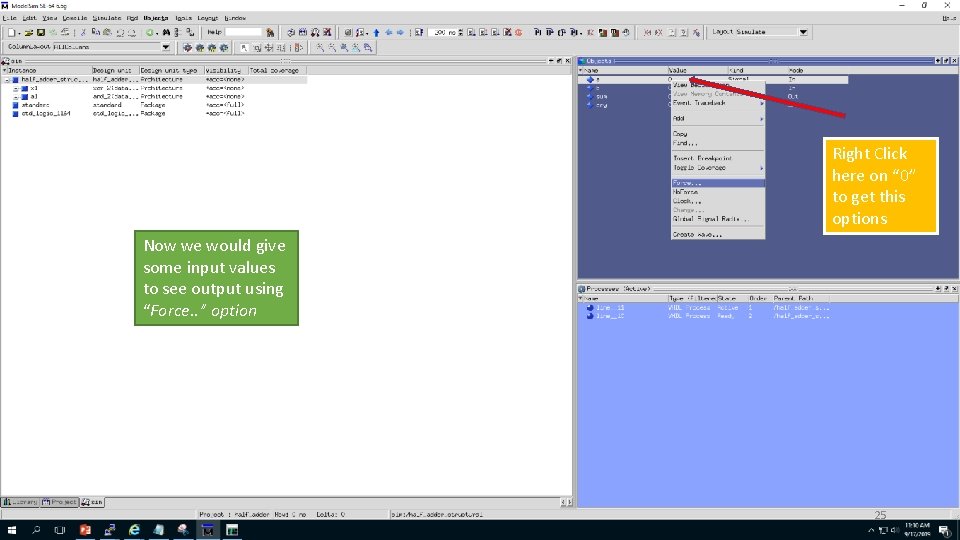This screenshot has height=540, width=960.
Task: Switch to the Library tab
Action: [20, 502]
